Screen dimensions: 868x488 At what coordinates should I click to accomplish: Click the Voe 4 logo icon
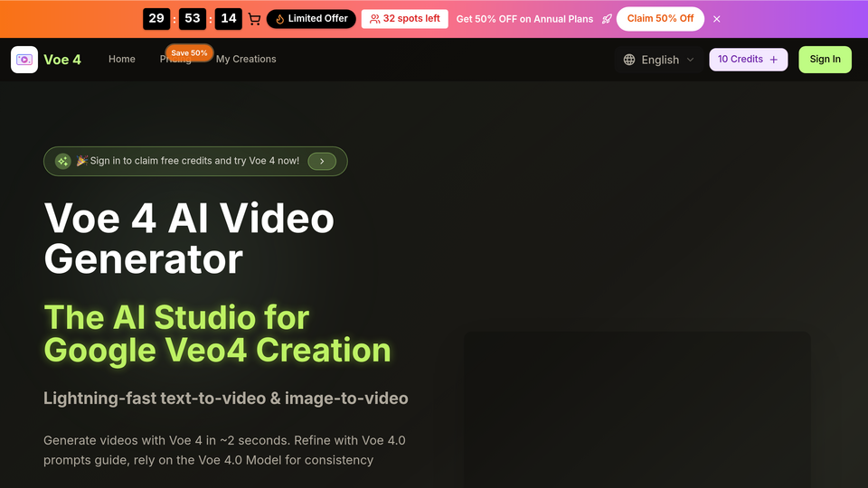point(24,60)
